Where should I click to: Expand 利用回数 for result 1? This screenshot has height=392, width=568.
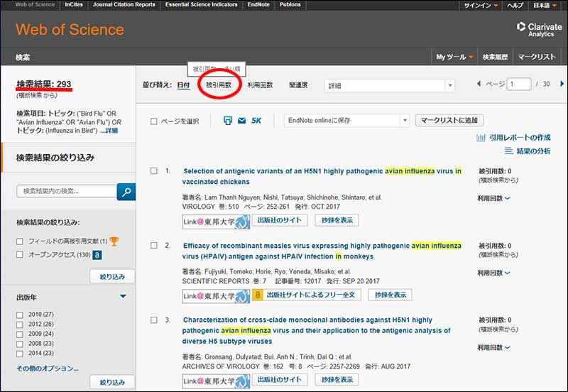click(x=493, y=198)
